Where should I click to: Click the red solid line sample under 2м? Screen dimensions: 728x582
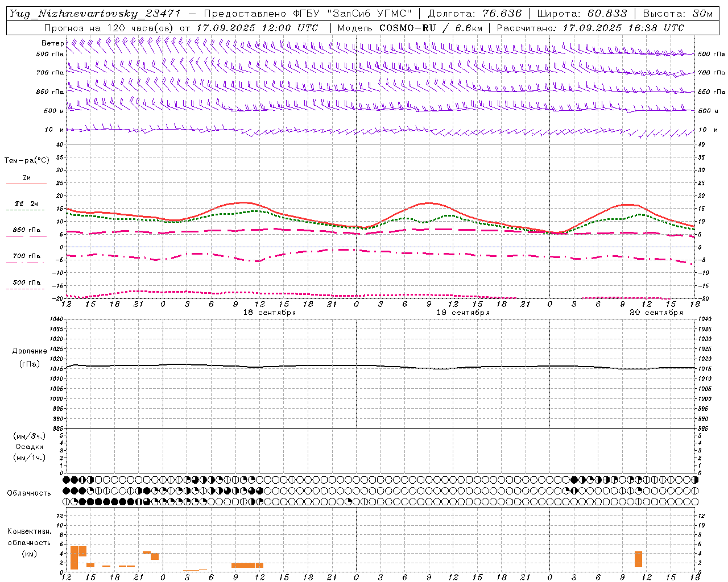tap(26, 184)
